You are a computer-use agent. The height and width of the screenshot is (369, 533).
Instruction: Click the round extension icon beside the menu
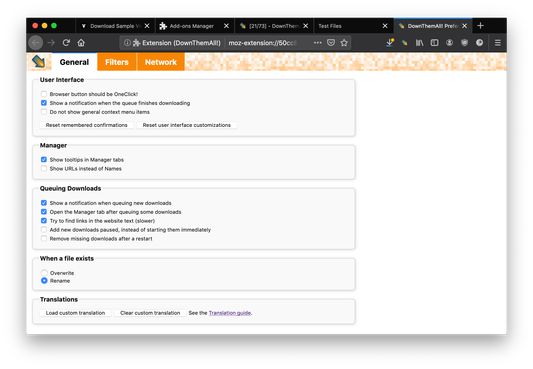(x=479, y=43)
